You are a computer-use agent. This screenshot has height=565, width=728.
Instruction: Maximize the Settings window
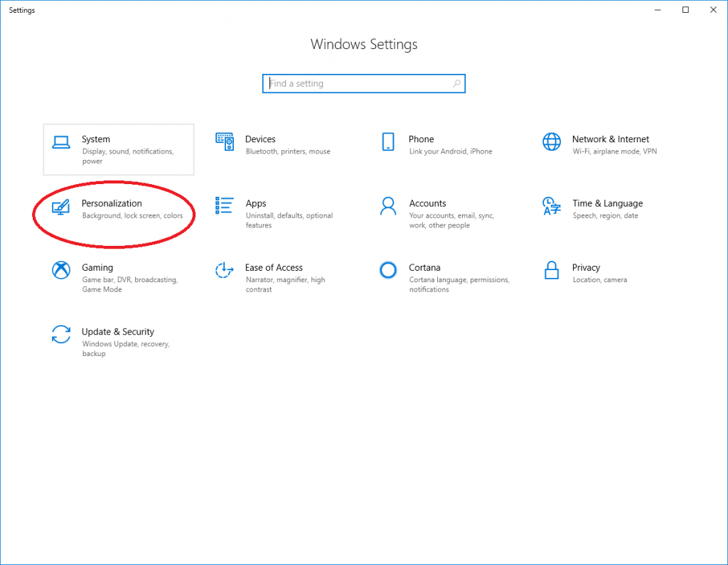(x=685, y=10)
